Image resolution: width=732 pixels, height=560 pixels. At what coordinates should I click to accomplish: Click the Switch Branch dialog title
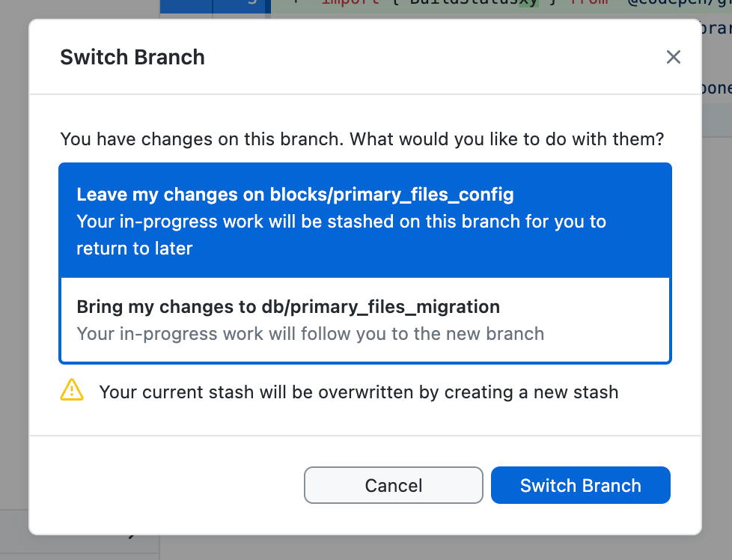[132, 57]
